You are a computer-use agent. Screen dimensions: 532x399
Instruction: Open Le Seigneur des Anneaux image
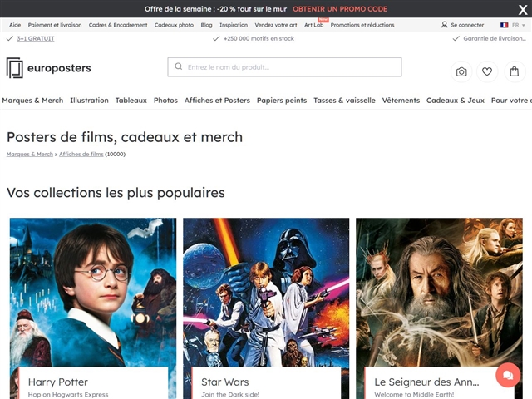[x=439, y=293]
